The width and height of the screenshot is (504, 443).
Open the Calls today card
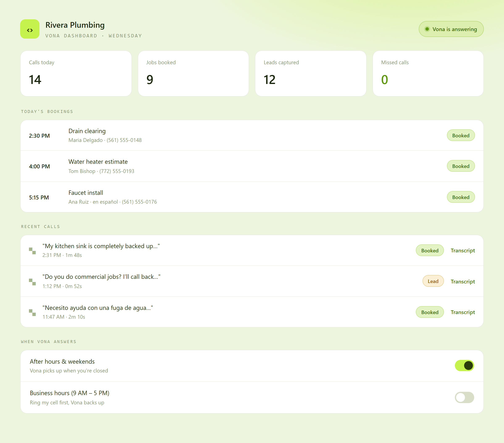pyautogui.click(x=76, y=73)
